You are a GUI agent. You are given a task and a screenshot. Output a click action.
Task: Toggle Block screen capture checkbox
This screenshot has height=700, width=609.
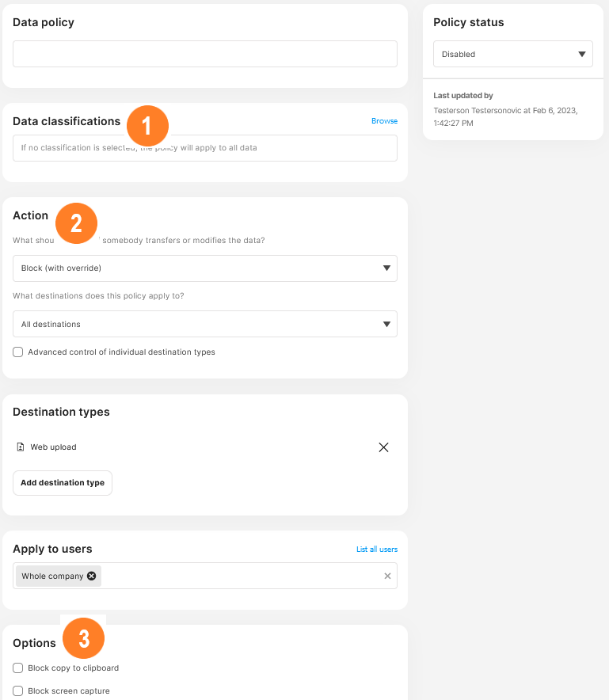[x=18, y=690]
